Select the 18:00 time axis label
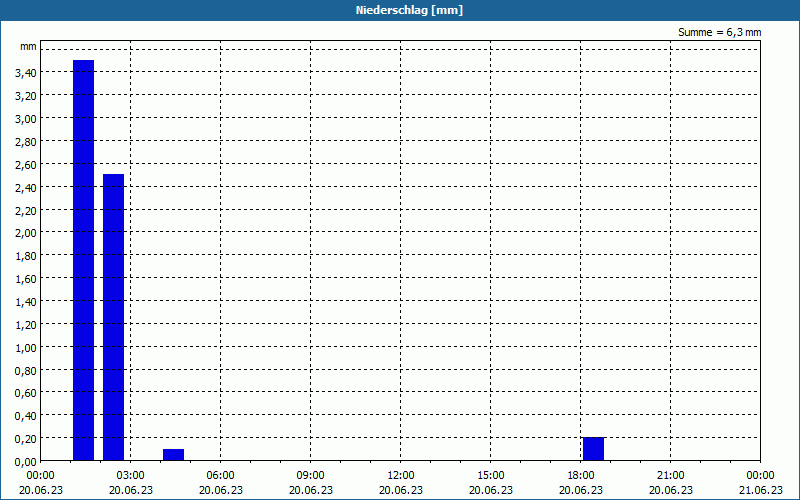Screen dimensions: 800x500 point(581,476)
